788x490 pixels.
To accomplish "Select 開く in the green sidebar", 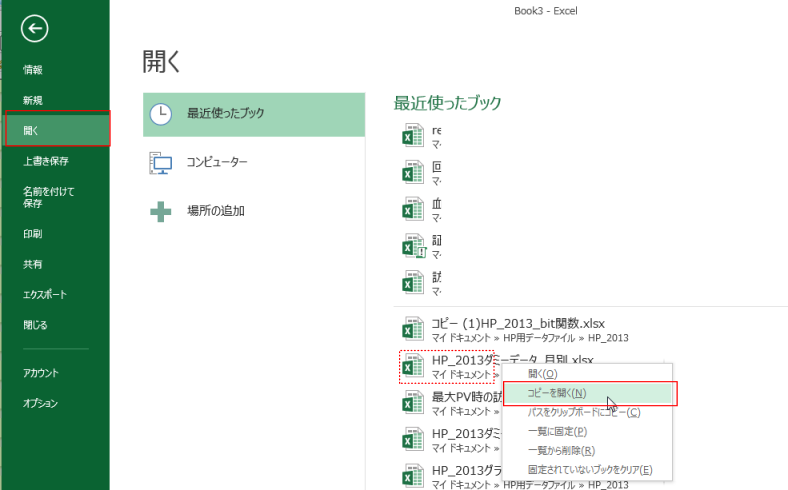I will click(57, 129).
